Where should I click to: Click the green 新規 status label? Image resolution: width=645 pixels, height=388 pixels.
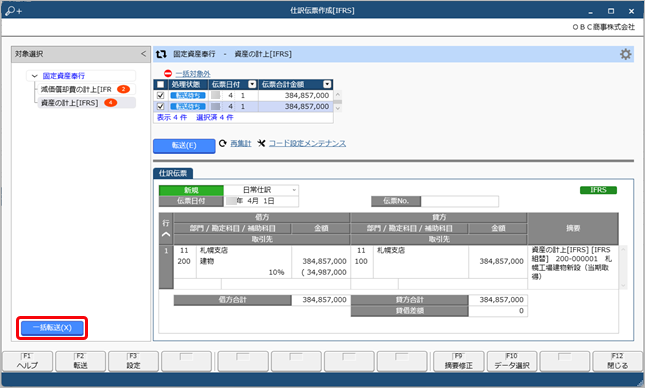coord(191,190)
